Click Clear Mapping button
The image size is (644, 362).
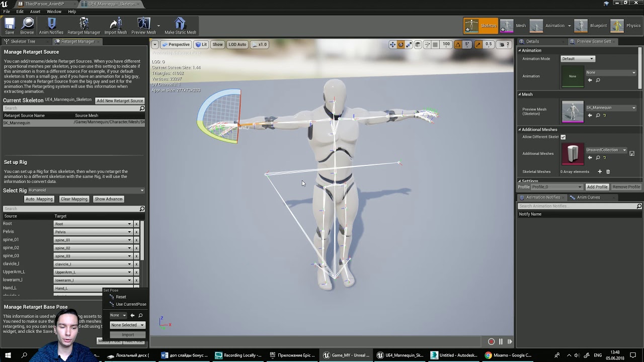coord(74,199)
